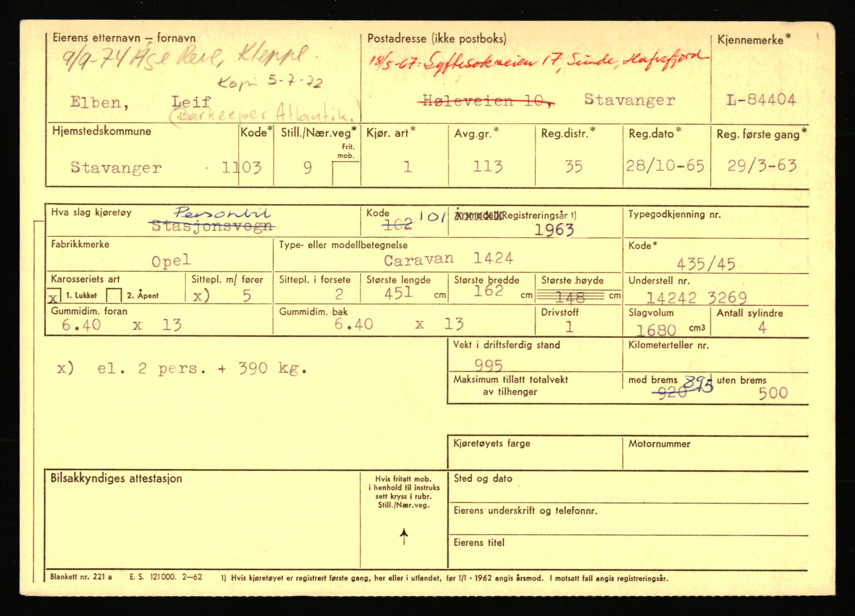Click the Still./Nær.veg value '9'

(308, 168)
